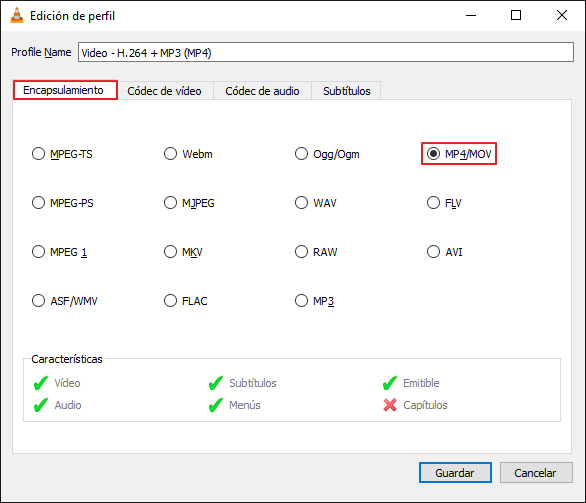
Task: Choose the Webm encapsulation option
Action: [188, 154]
